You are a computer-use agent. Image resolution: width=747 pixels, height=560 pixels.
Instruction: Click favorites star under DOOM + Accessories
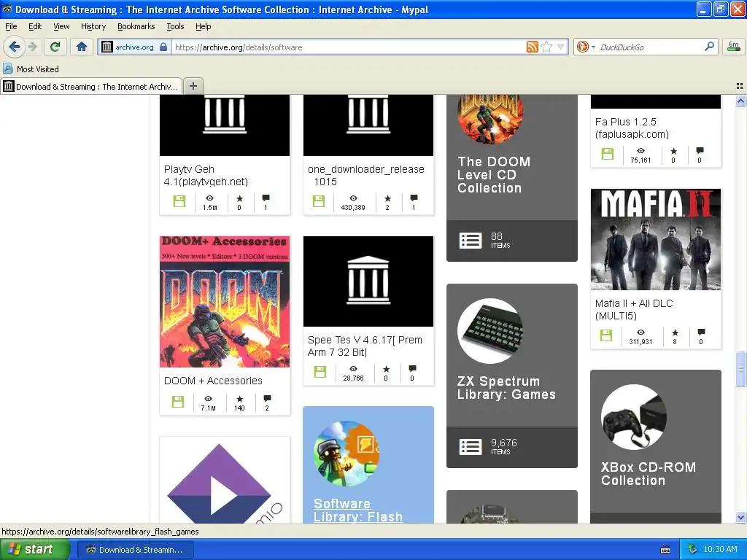[x=239, y=399]
